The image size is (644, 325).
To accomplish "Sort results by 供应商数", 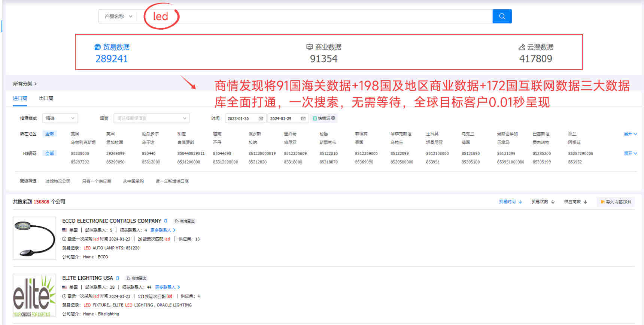I will pos(575,202).
